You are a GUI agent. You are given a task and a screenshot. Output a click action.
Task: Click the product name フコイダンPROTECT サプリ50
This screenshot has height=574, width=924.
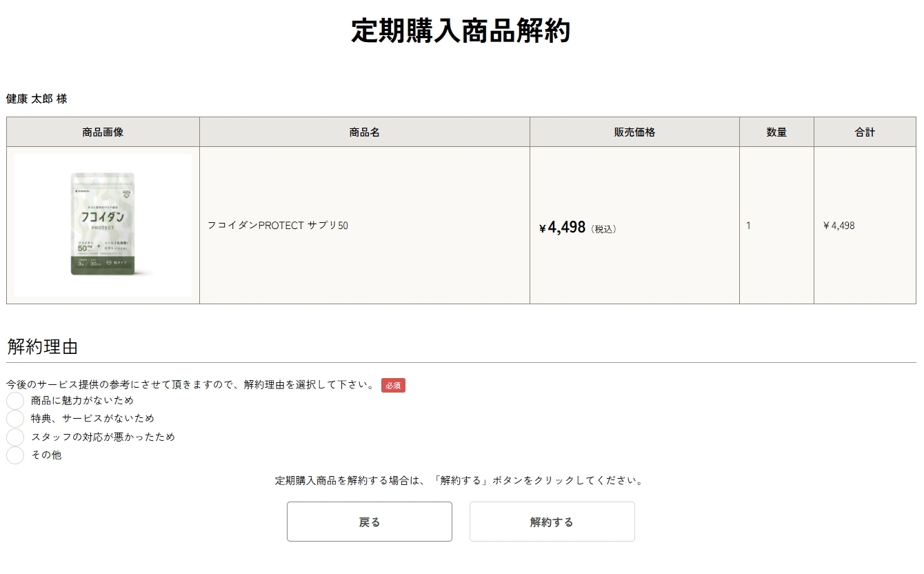(x=279, y=225)
